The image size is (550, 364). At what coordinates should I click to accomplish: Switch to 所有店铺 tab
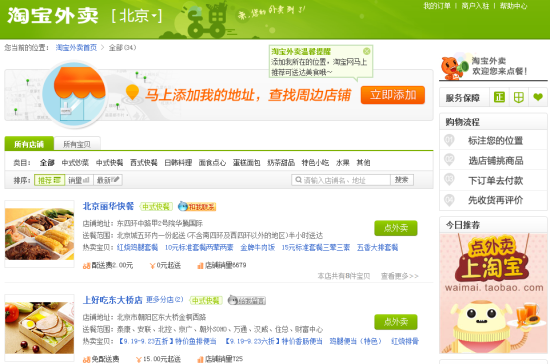[29, 144]
